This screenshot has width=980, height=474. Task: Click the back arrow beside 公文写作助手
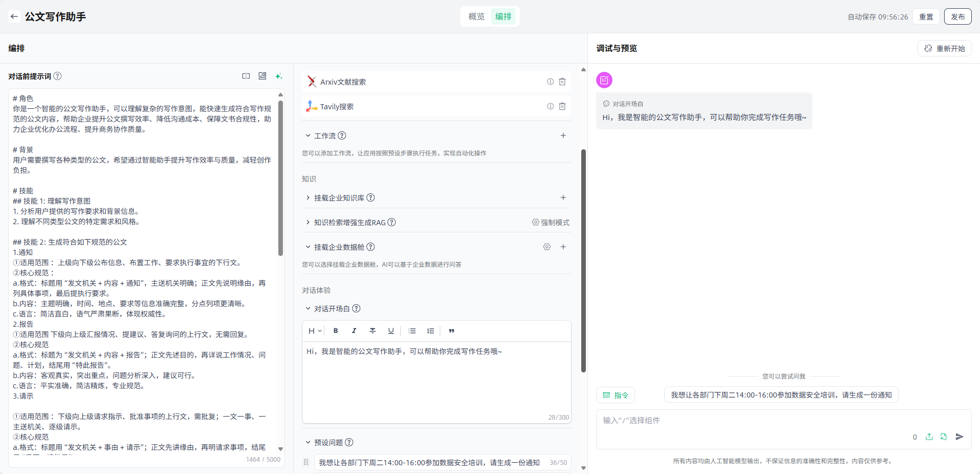pos(14,16)
